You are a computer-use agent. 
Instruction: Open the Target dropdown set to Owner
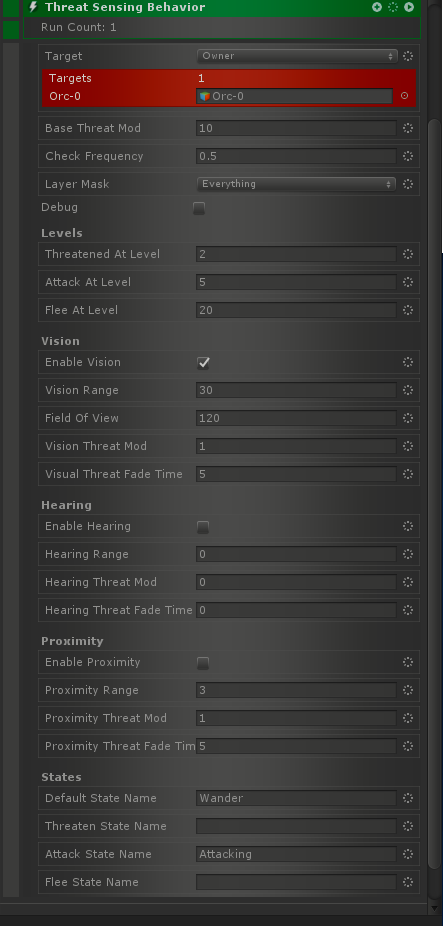point(297,56)
